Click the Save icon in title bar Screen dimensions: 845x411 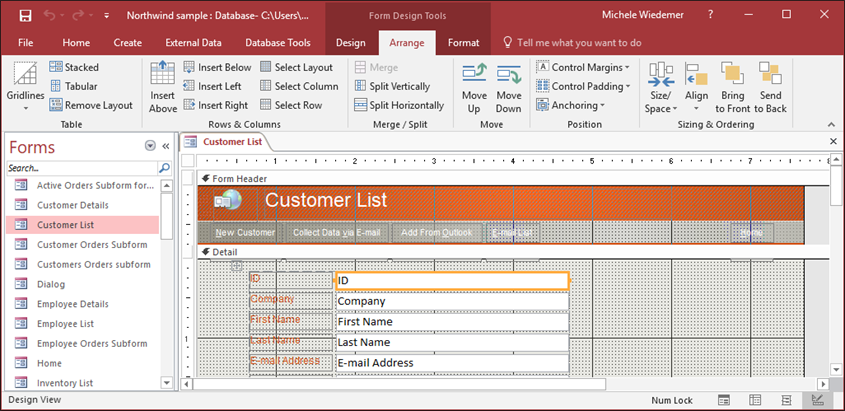(x=25, y=16)
